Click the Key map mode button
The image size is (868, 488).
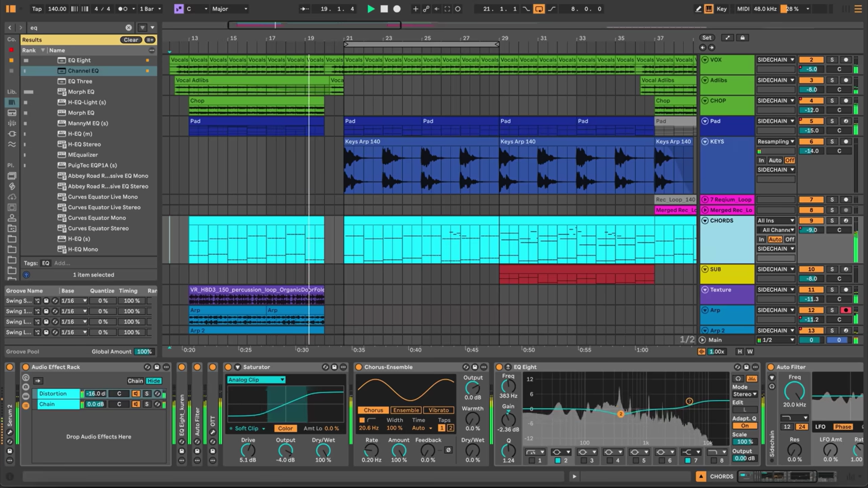point(722,9)
